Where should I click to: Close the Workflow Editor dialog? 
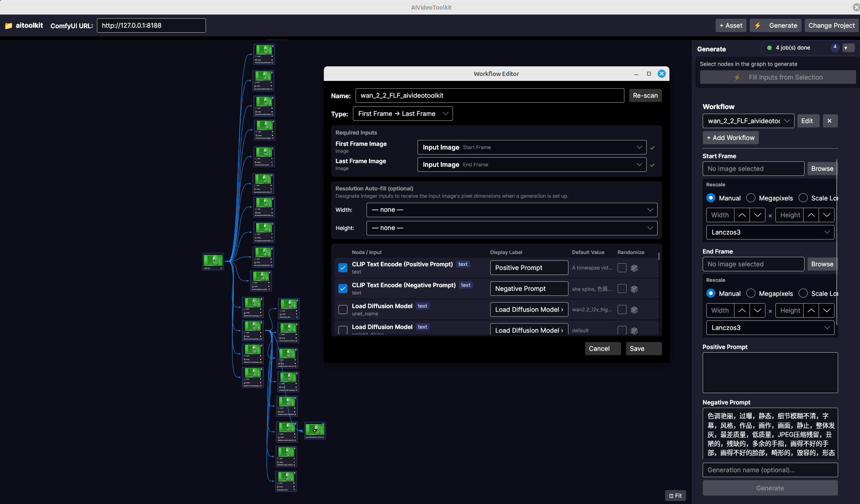pyautogui.click(x=662, y=74)
